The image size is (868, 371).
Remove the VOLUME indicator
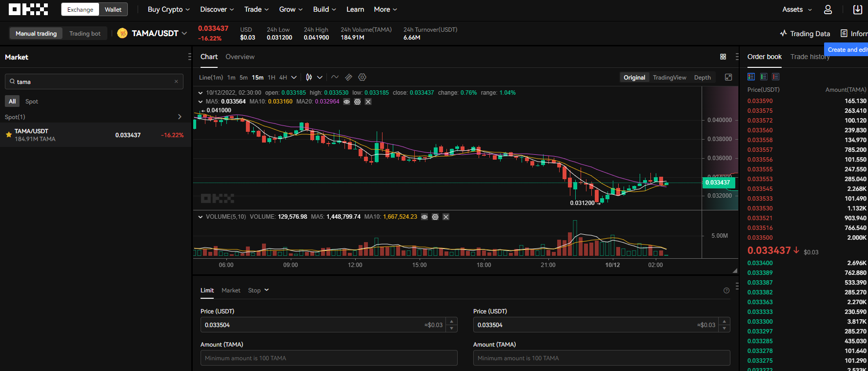point(446,217)
